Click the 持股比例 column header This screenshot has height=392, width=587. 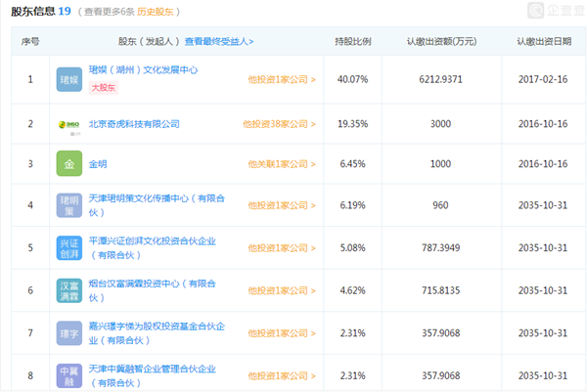(x=352, y=41)
